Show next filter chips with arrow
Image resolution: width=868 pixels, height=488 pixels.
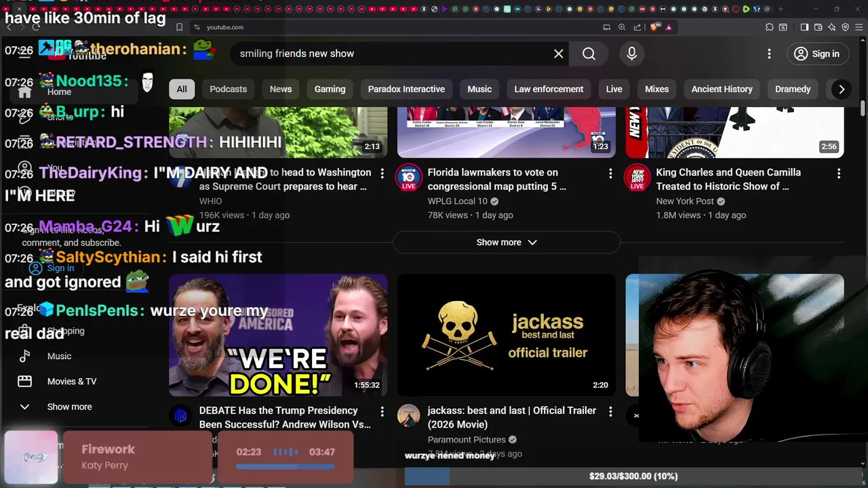click(x=841, y=89)
